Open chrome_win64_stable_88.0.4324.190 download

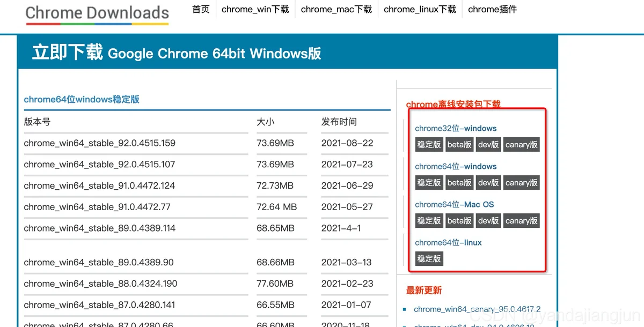100,284
